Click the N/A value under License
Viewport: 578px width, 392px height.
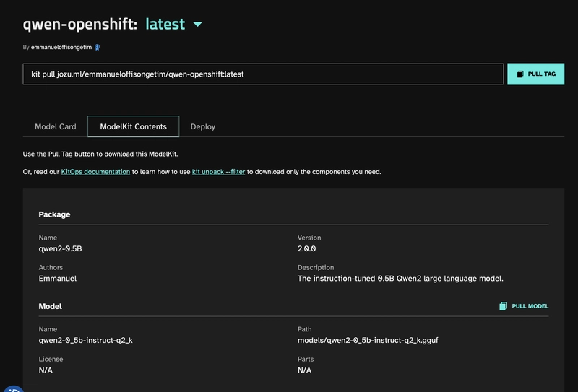click(46, 370)
